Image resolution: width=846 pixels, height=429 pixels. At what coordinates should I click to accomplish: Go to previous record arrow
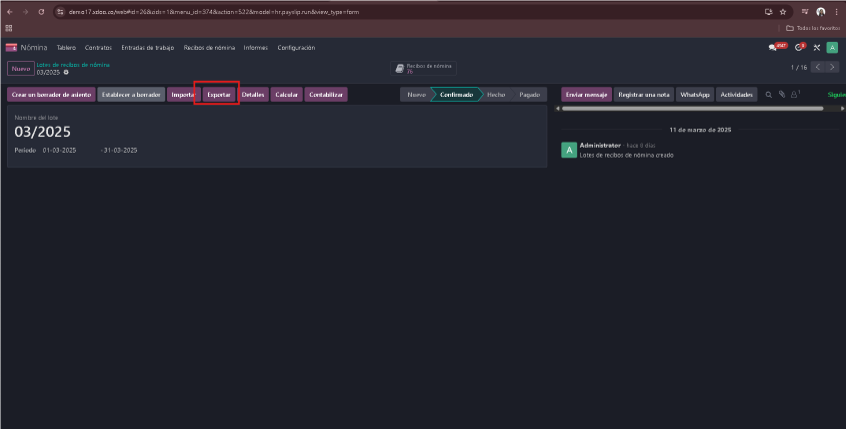[818, 67]
